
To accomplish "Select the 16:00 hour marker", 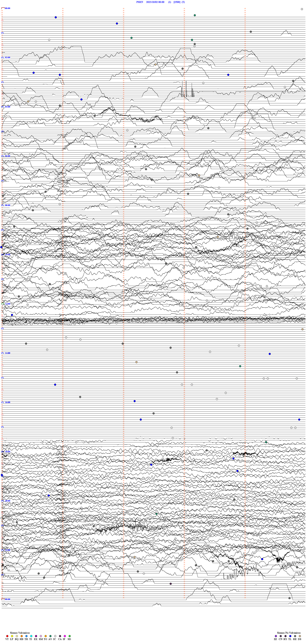I will coord(8,402).
